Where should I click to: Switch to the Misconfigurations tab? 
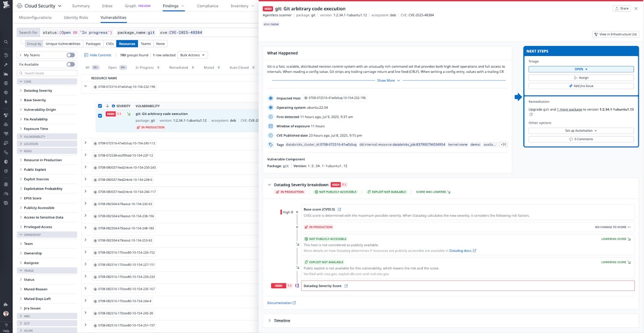point(35,17)
